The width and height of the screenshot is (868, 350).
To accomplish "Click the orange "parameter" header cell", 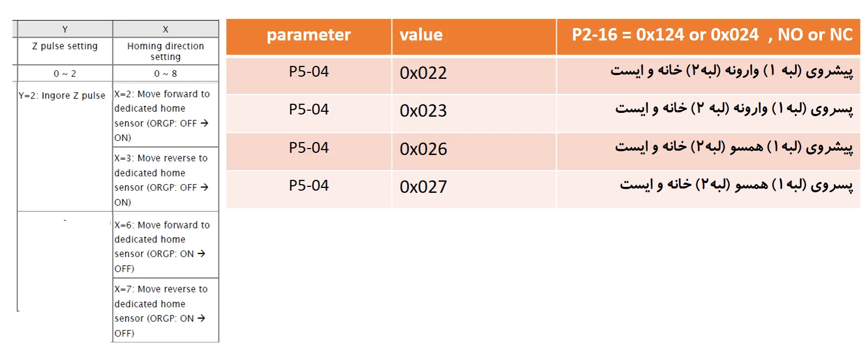I will [x=309, y=35].
